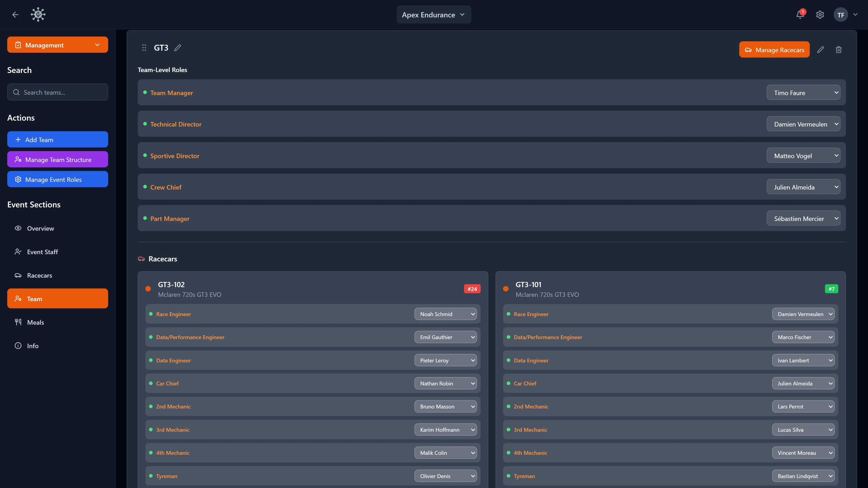Open Malik Colin dropdown
This screenshot has height=488, width=868.
click(446, 453)
